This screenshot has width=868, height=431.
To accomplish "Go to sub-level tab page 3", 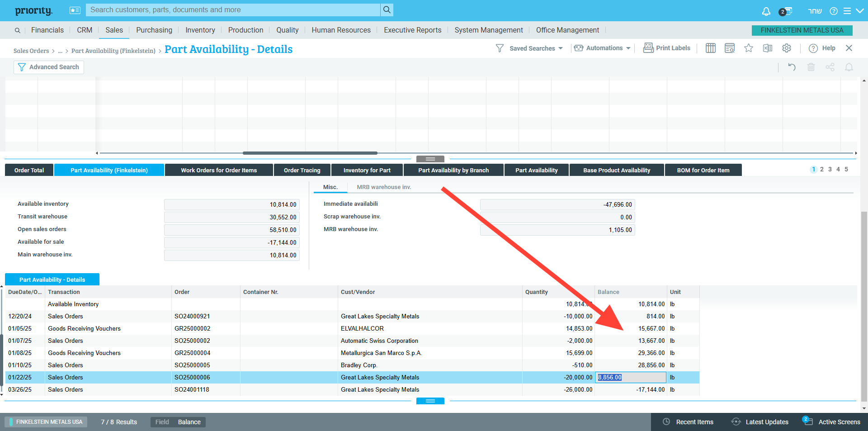I will point(830,169).
